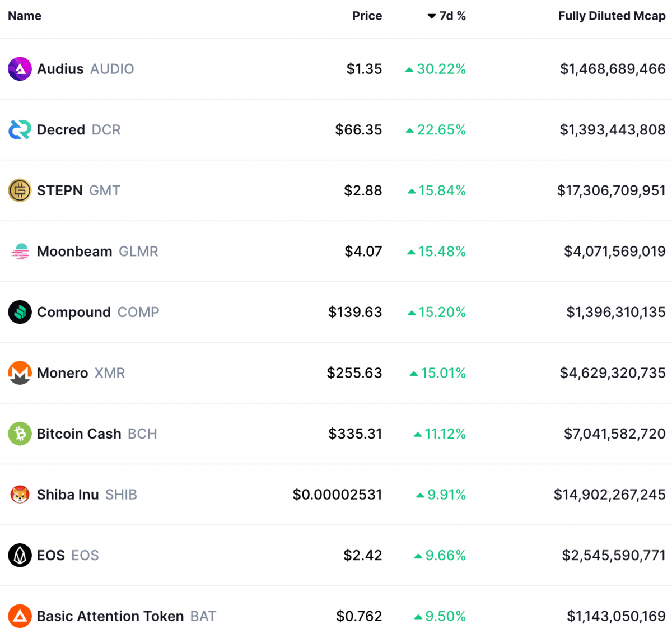Viewport: 672px width, 638px height.
Task: Sort by the 7d % column
Action: (x=447, y=16)
